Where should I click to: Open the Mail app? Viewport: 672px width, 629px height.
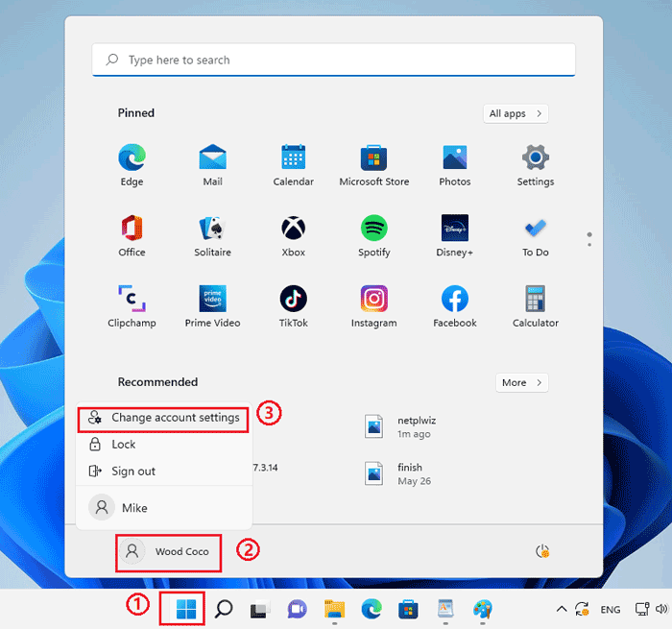[x=212, y=165]
